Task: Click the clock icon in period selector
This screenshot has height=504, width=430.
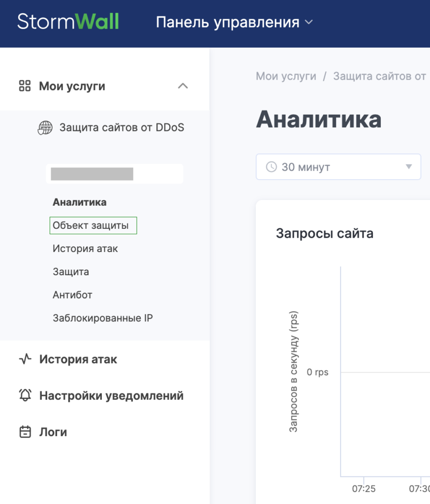Action: tap(271, 167)
